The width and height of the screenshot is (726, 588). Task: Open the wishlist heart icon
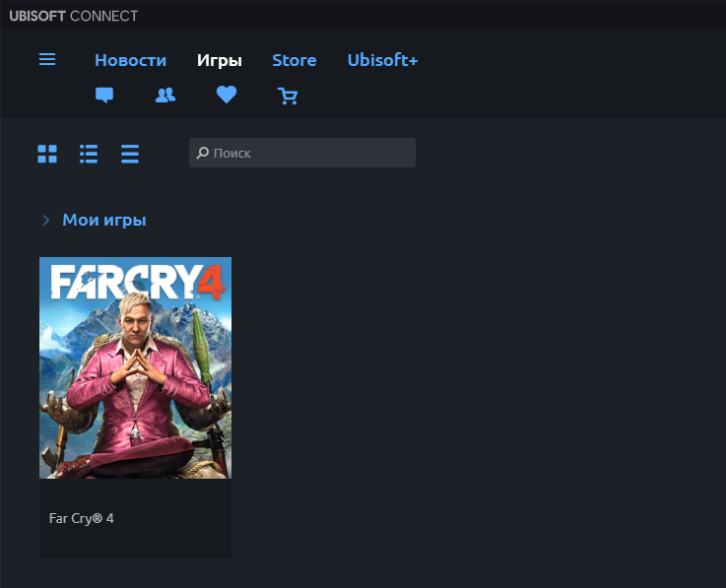(x=227, y=96)
